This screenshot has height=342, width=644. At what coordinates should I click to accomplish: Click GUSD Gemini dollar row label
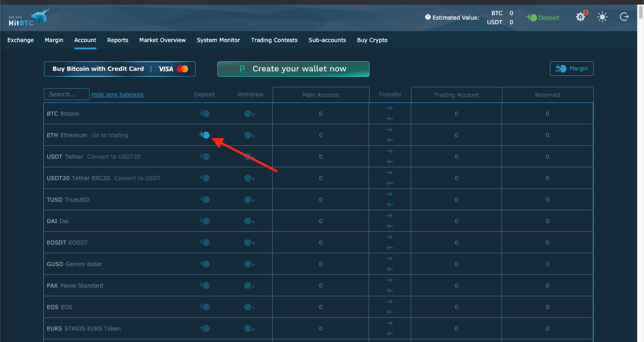74,264
